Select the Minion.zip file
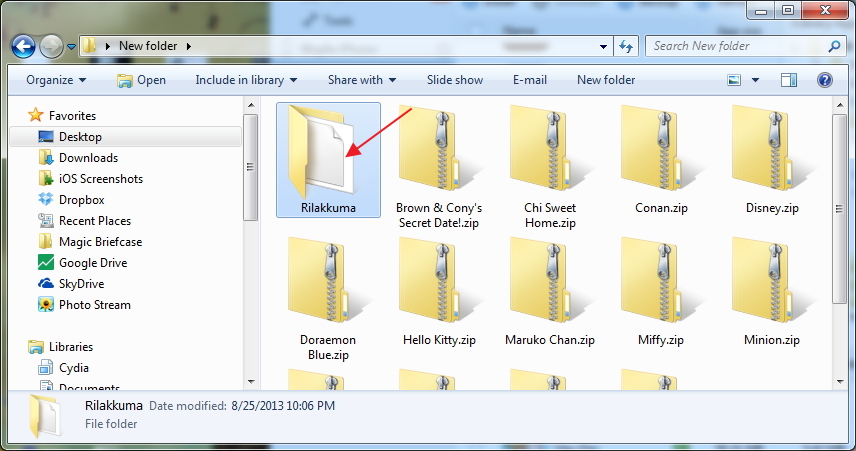 (772, 292)
